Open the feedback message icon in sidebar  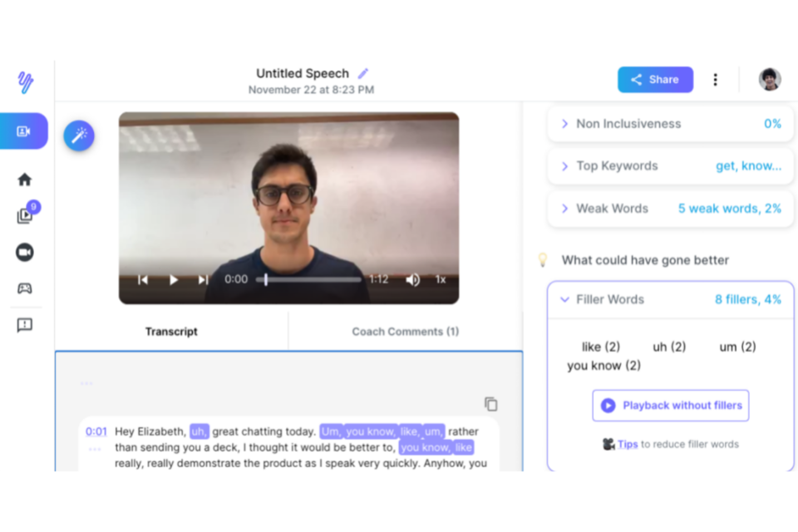pyautogui.click(x=24, y=325)
